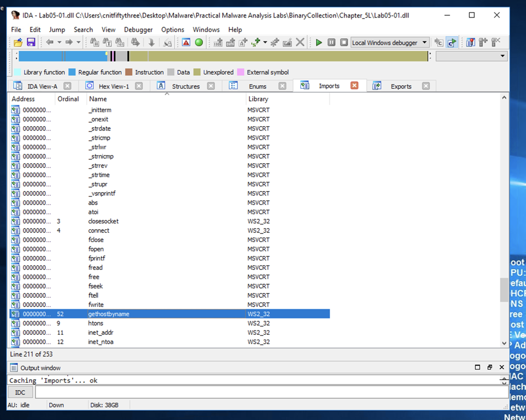Open the jump forward history dropdown arrow
The width and height of the screenshot is (526, 420).
pyautogui.click(x=78, y=43)
